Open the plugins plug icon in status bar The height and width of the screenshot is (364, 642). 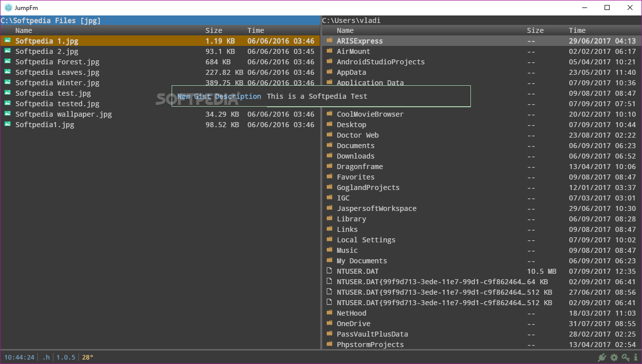click(x=602, y=358)
